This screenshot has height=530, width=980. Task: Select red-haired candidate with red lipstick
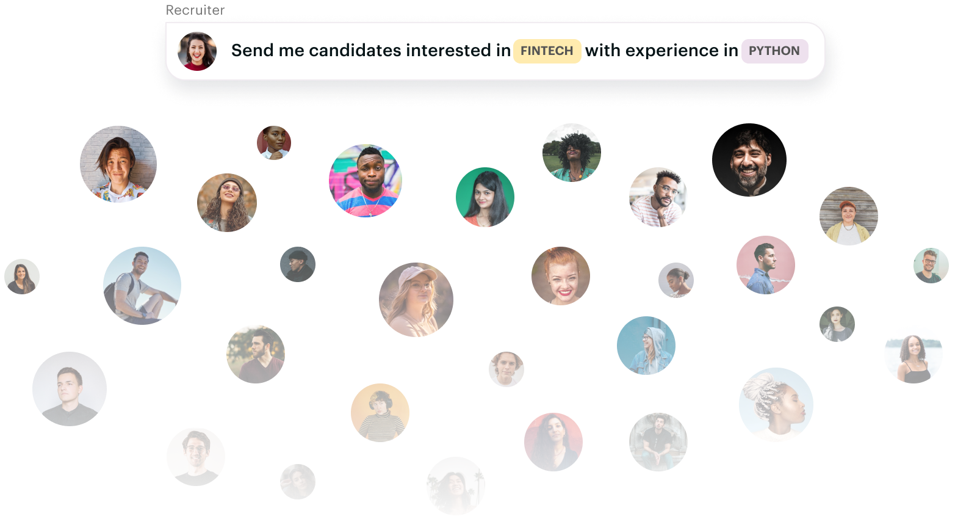click(561, 276)
